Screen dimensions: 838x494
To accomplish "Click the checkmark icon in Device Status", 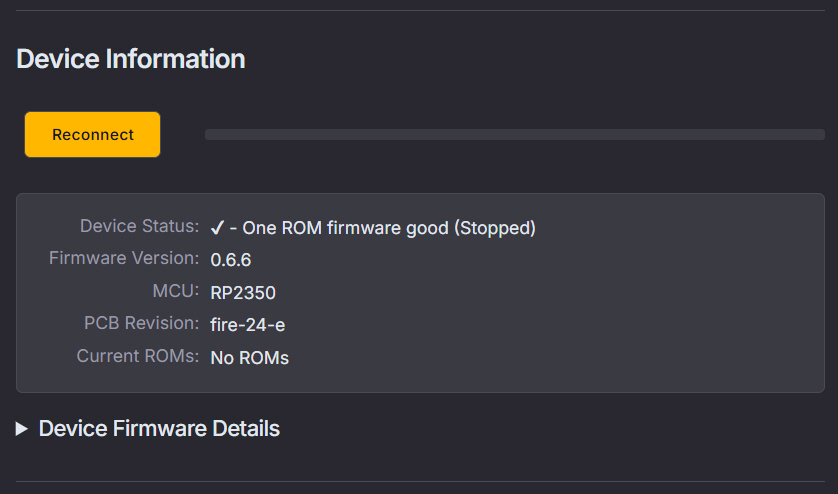I will coord(217,228).
